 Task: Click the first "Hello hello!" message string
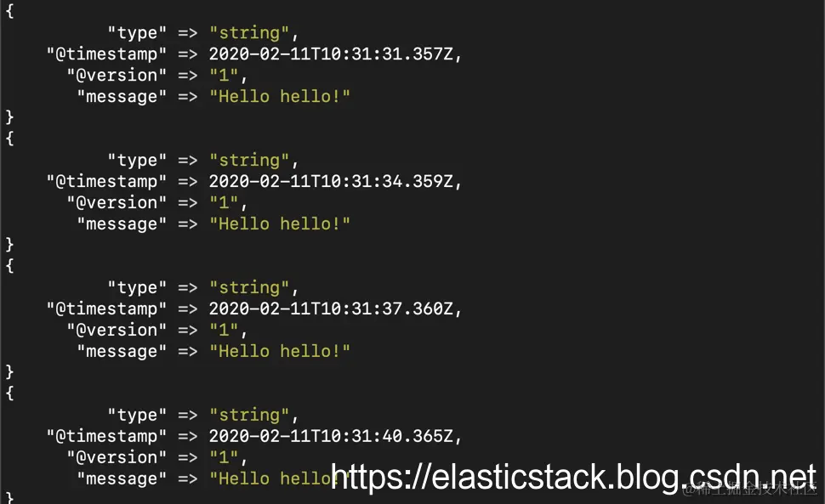pos(279,96)
